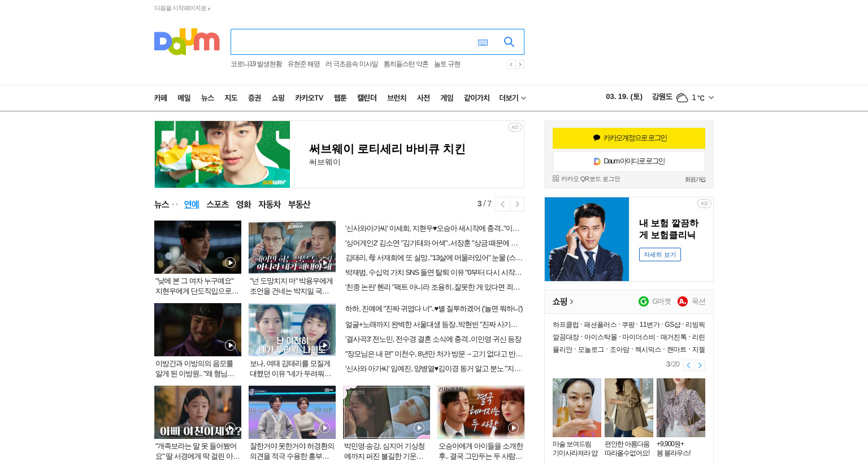Image resolution: width=868 pixels, height=466 pixels.
Task: Open product thumbnail 마숲 보여드림
Action: click(x=577, y=408)
